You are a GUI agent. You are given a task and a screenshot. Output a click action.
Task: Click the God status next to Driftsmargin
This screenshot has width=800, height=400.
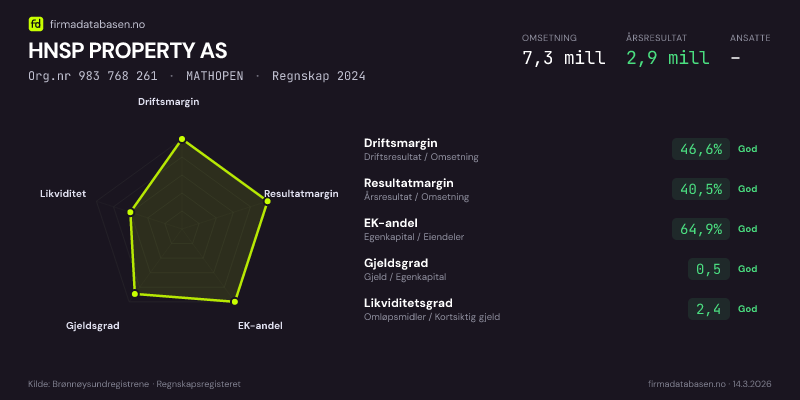click(x=748, y=149)
